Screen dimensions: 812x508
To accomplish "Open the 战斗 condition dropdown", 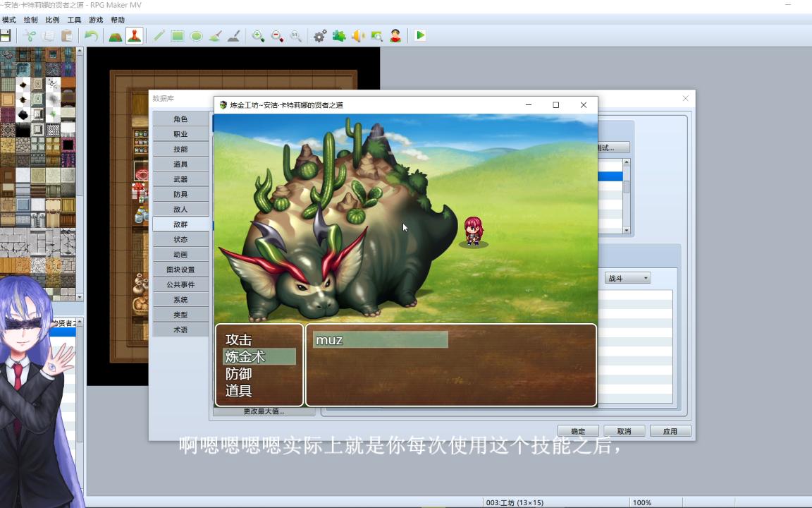I will [627, 277].
